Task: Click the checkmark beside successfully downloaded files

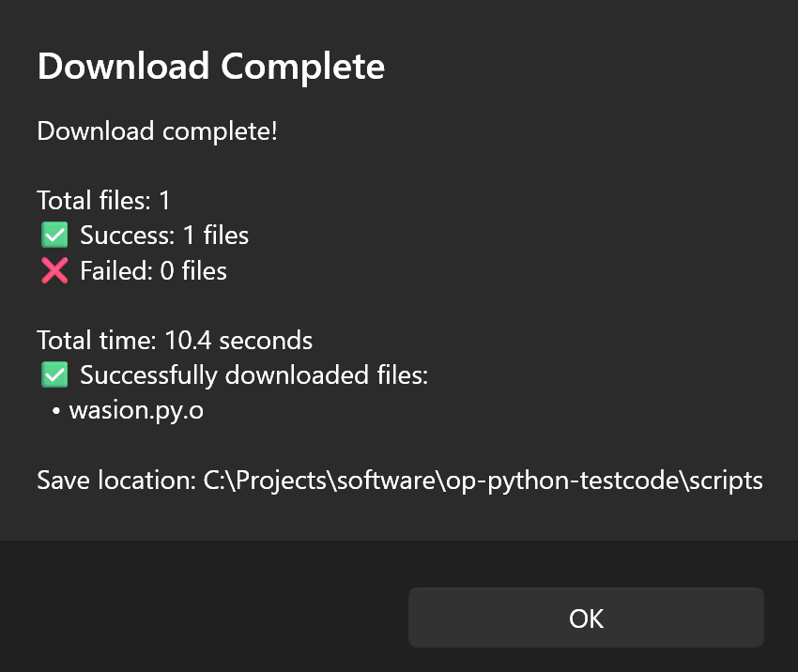Action: click(x=54, y=374)
